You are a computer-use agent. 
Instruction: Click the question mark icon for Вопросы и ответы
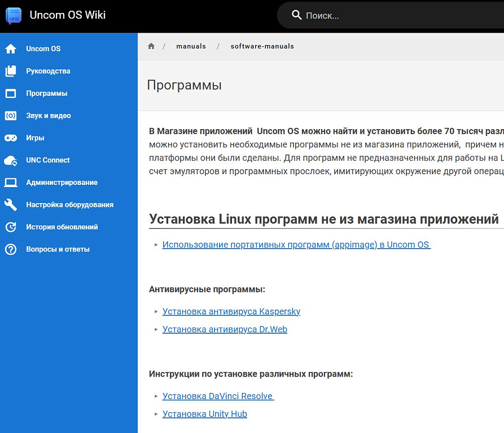11,249
